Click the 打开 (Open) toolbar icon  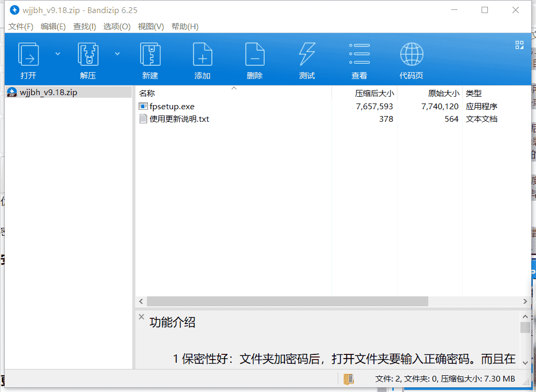tap(28, 54)
